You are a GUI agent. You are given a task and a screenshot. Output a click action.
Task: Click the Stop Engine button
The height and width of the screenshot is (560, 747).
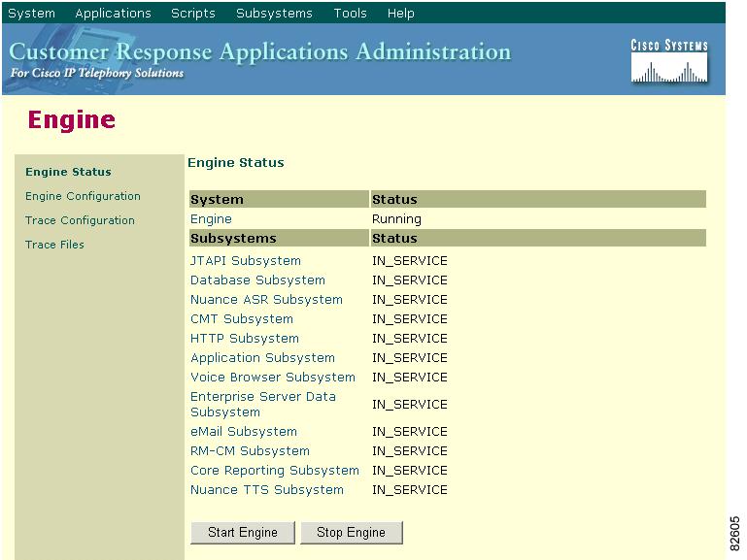[351, 533]
